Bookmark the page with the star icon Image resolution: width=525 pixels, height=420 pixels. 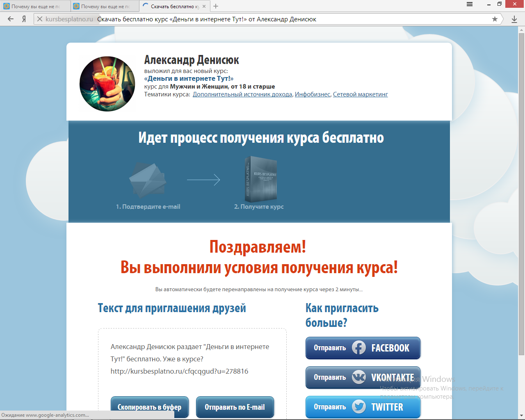[495, 19]
